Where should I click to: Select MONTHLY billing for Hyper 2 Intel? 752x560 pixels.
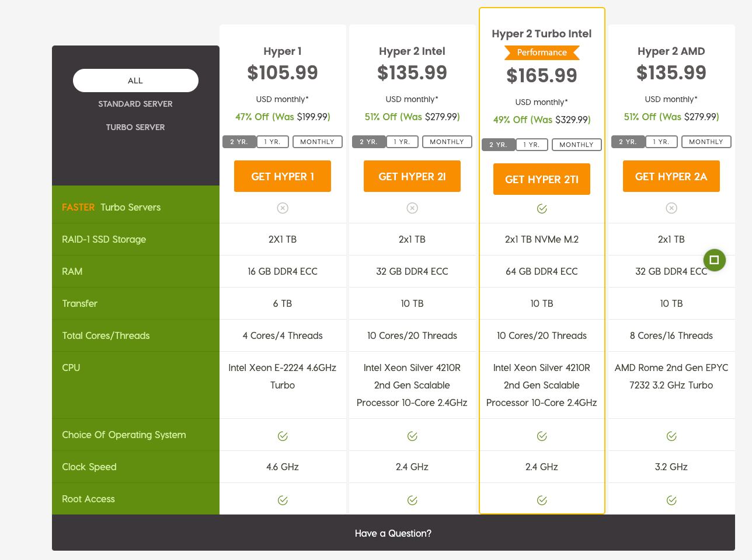[447, 142]
